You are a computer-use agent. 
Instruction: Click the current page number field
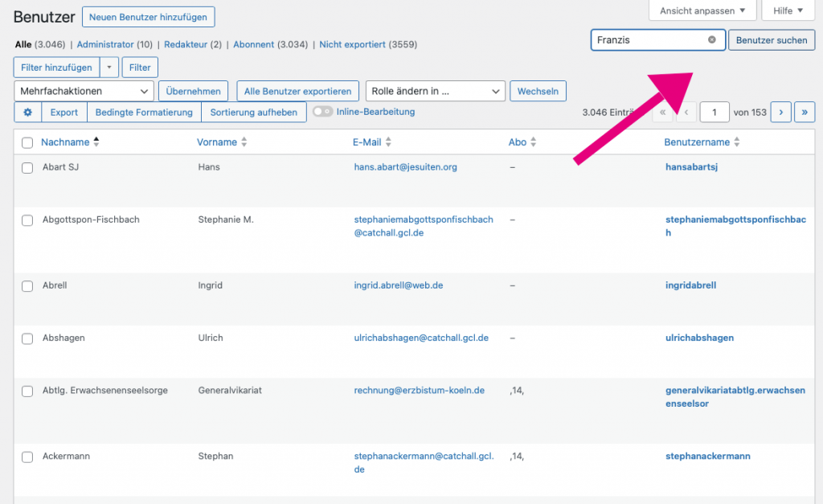click(714, 113)
